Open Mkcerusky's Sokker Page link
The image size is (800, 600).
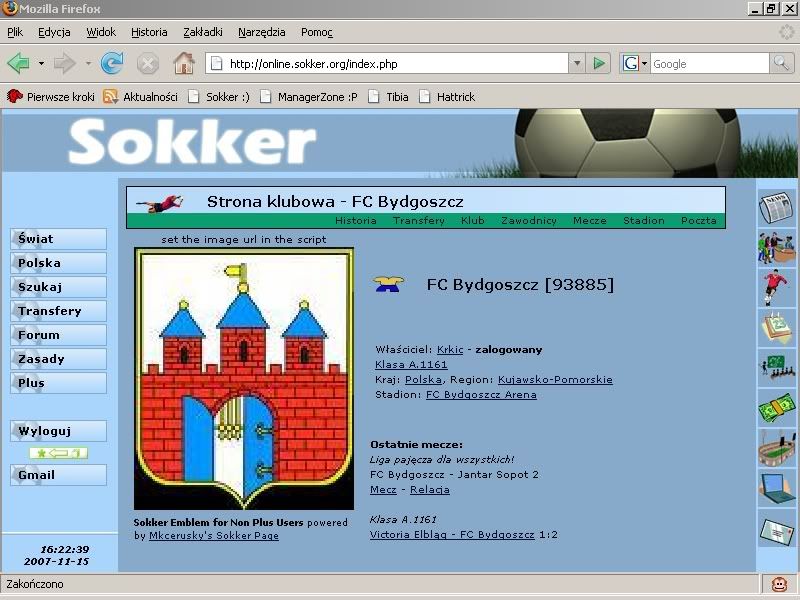[x=214, y=535]
